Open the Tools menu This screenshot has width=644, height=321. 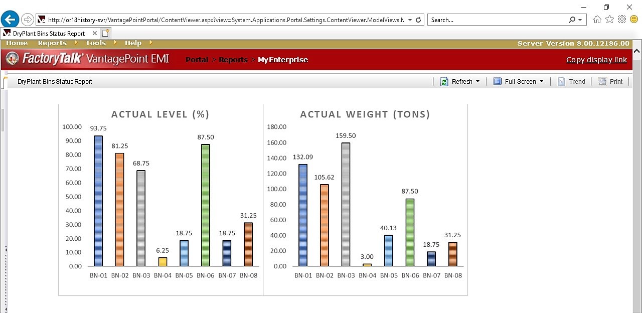(95, 43)
